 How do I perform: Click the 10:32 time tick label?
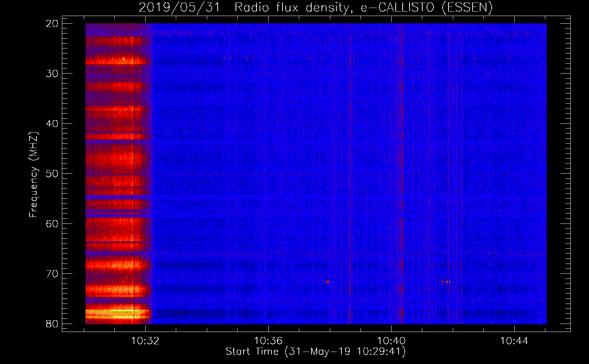point(145,341)
